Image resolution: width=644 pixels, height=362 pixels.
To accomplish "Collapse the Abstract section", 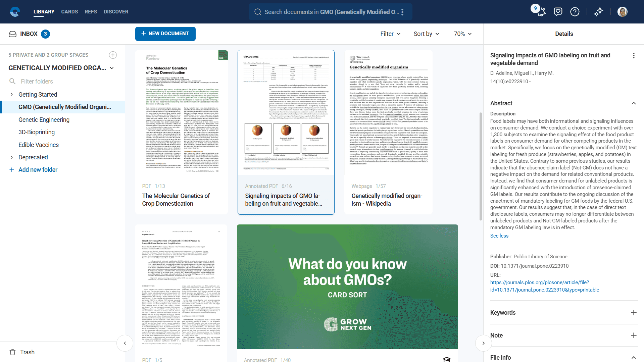I will [634, 103].
